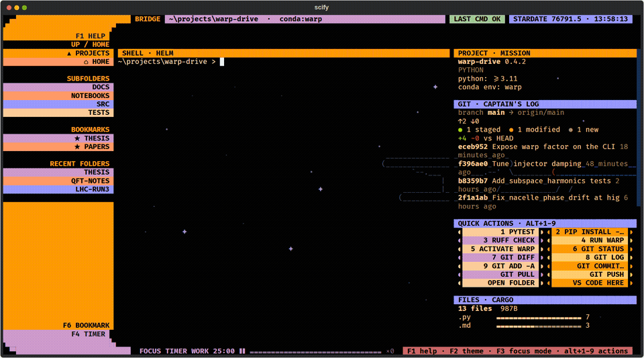Click commit b8359b7 Add subspace harmonics tests

coord(539,185)
